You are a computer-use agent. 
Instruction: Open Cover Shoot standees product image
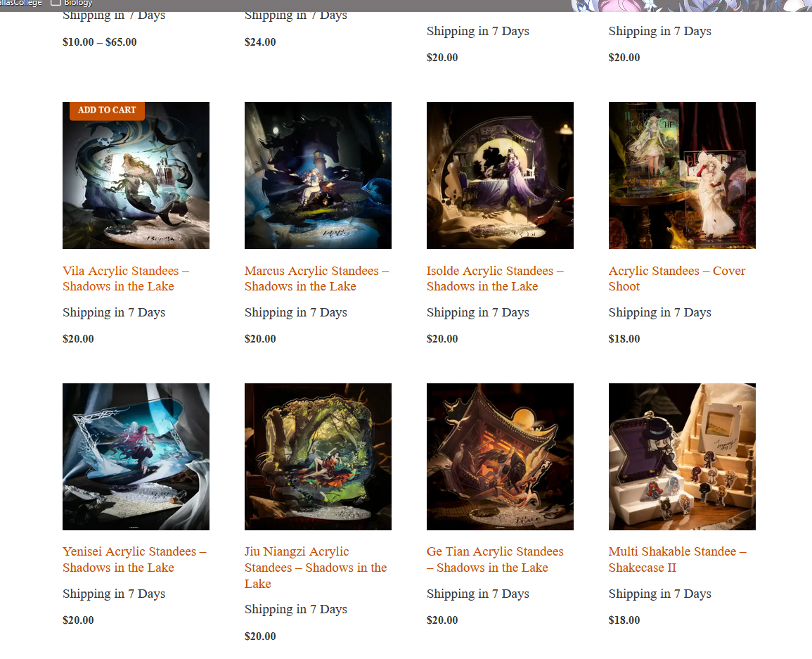pyautogui.click(x=682, y=175)
